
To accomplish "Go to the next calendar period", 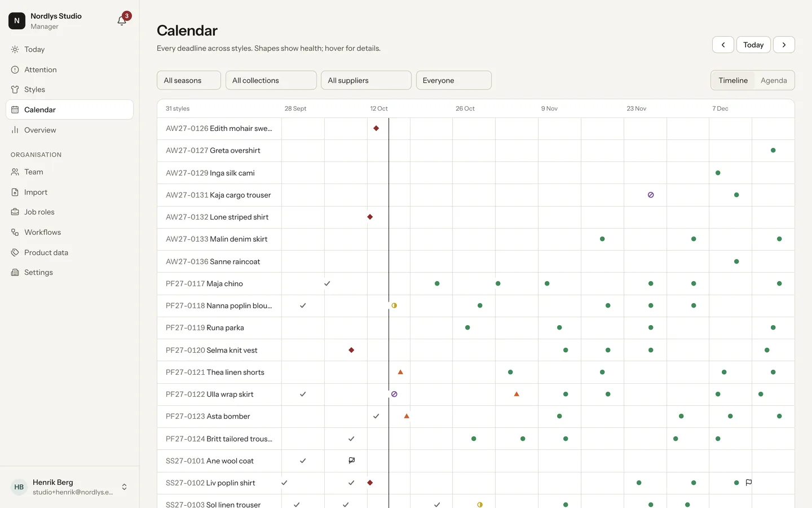I will pos(784,45).
